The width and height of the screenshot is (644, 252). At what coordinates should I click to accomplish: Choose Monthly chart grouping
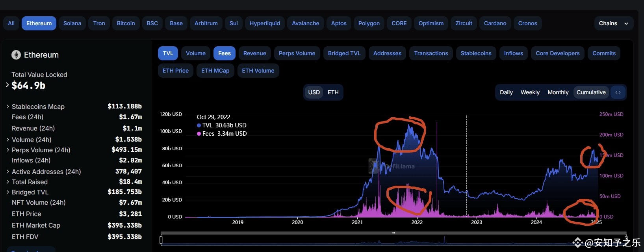tap(558, 92)
